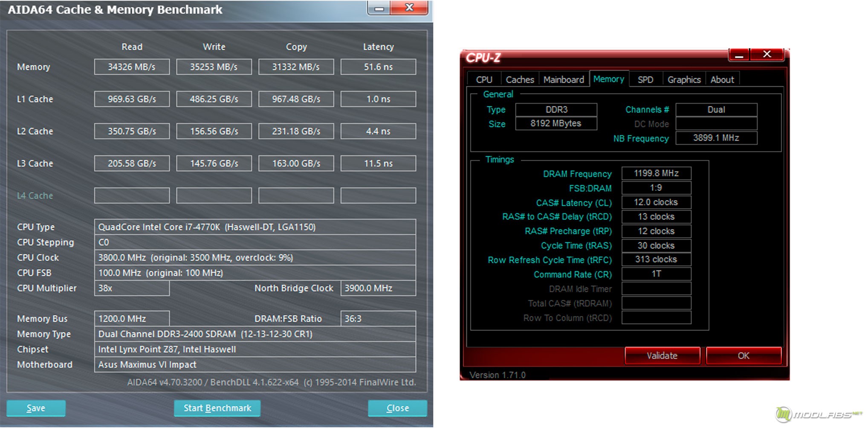Select the CPU FSB 100.0 MHz value
Screen dimensions: 868x428
tap(255, 273)
